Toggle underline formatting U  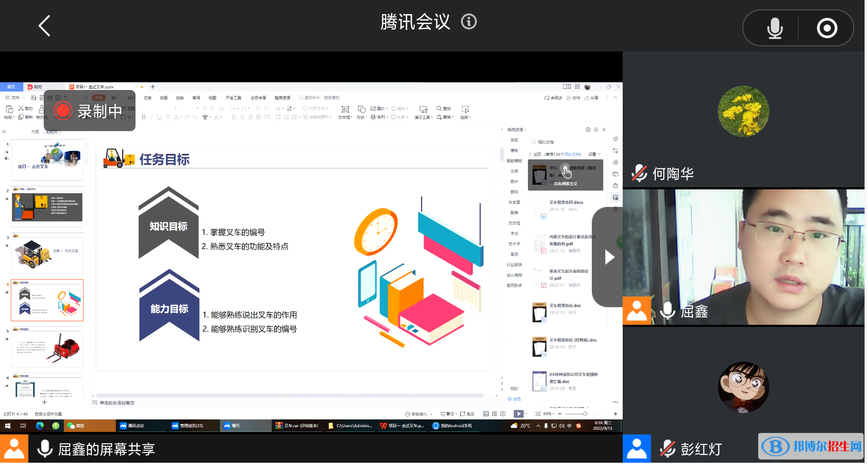160,117
